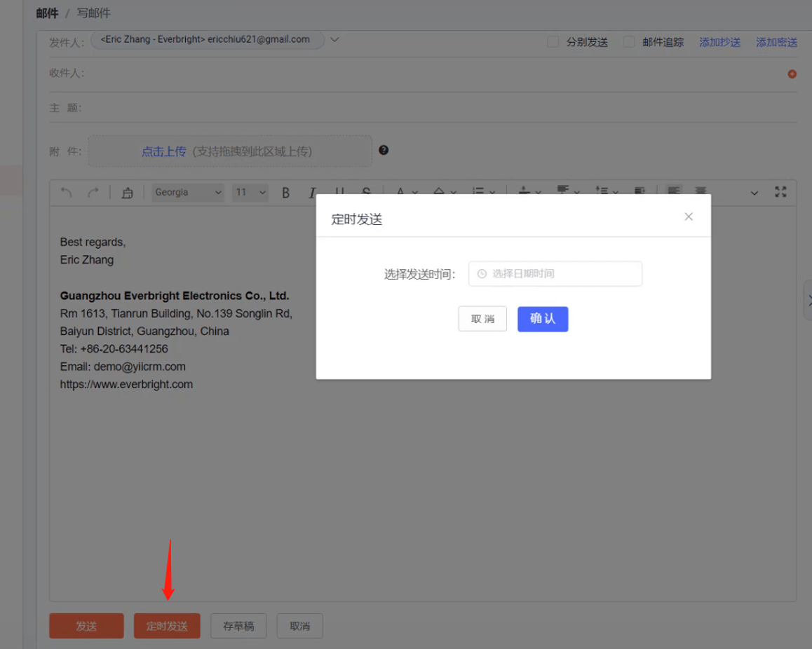This screenshot has width=812, height=649.
Task: Click the Tel: +86-20-63441256 line
Action: click(x=114, y=349)
